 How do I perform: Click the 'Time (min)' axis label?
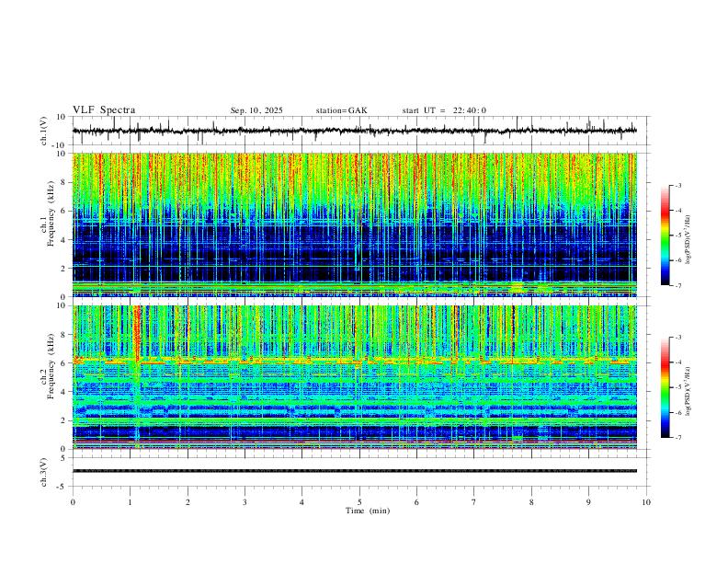(x=368, y=511)
